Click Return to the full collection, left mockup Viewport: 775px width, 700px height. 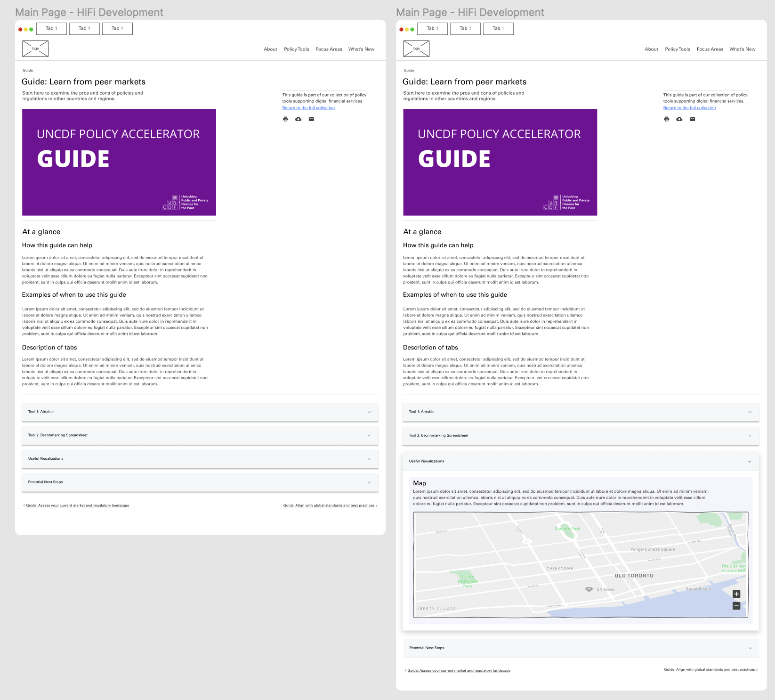pos(308,108)
